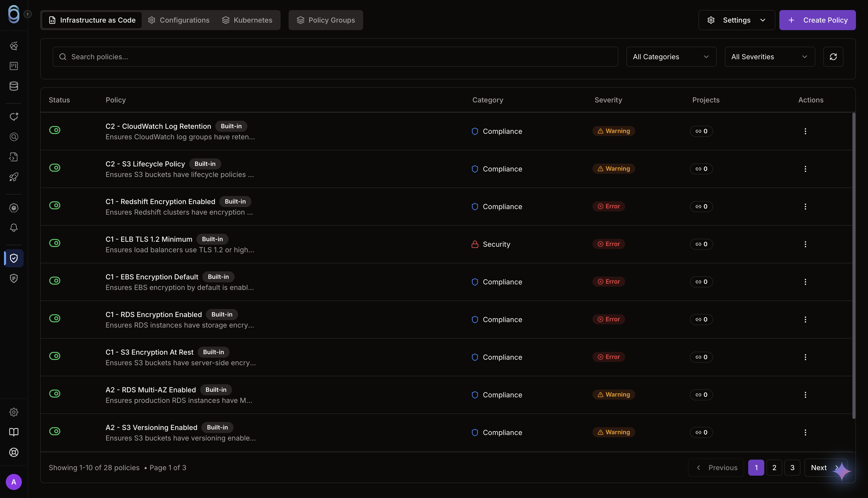Click projects count for CloudWatch Log Retention
Screen dimensions: 868x498
[x=701, y=131]
